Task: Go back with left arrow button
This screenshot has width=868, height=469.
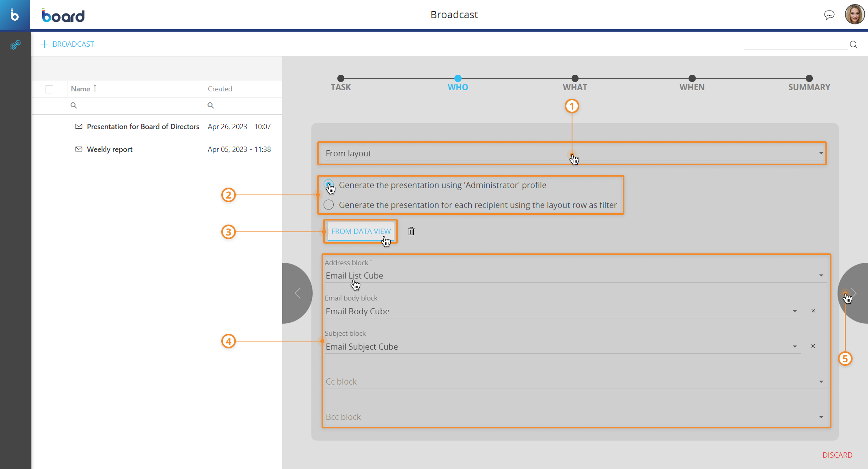Action: pyautogui.click(x=298, y=293)
